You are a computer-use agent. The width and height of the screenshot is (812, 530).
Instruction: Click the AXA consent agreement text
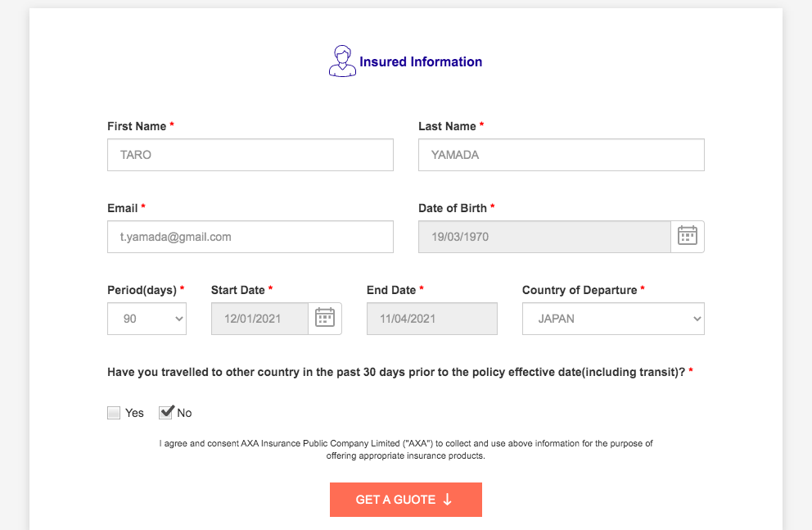406,450
